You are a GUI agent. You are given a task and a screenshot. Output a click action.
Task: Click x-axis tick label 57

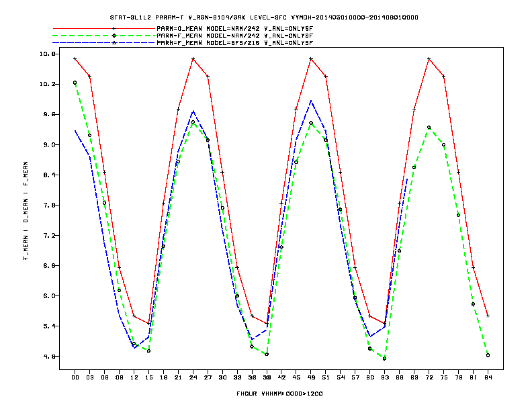(355, 377)
